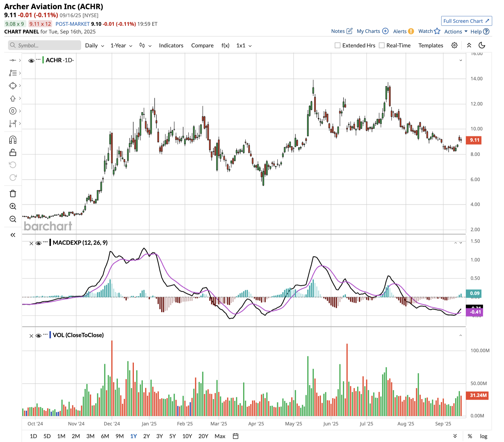The height and width of the screenshot is (442, 504).
Task: Select the shapes drawing tool
Action: pos(13,86)
